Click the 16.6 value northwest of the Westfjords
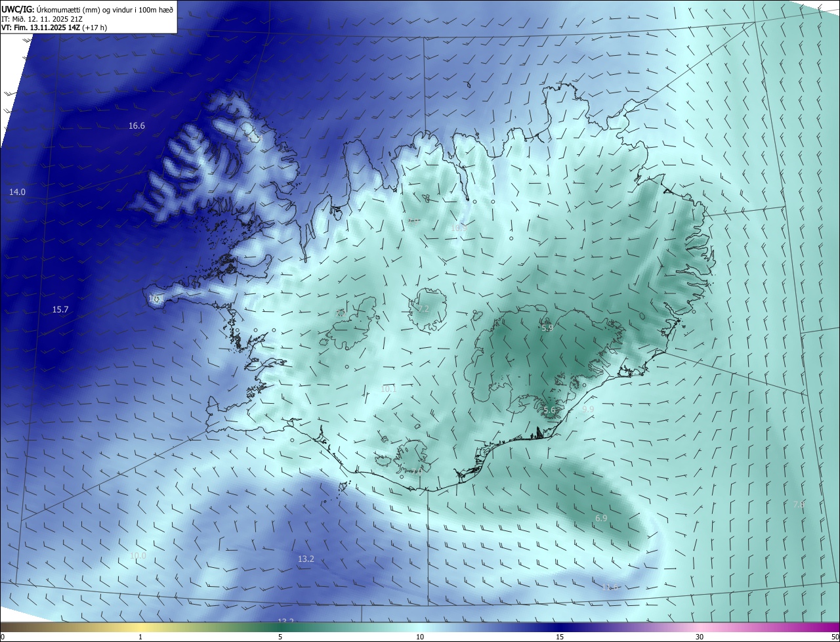Viewport: 840px width, 642px height. [x=136, y=125]
